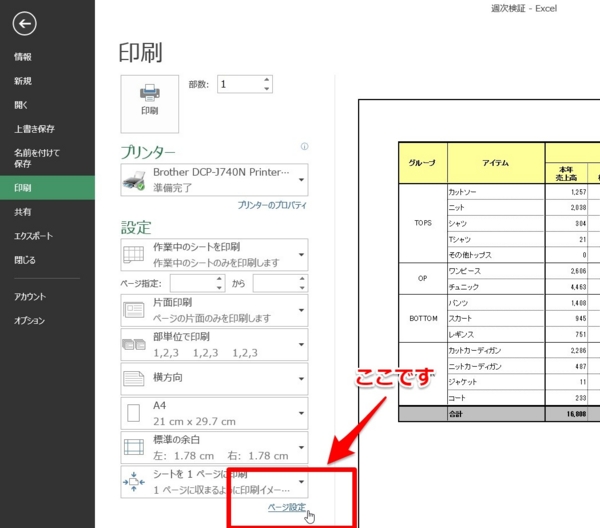Select 閉じる in the sidebar
600x528 pixels.
47,260
